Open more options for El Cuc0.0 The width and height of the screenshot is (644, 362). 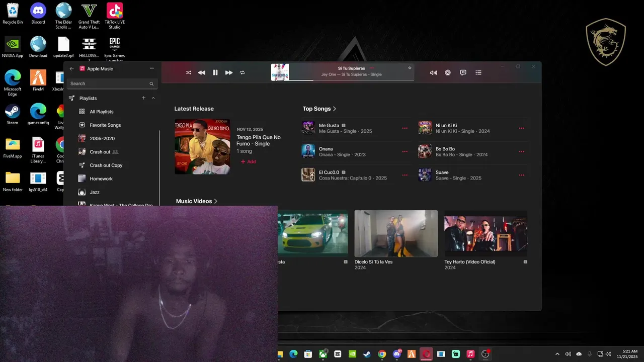tap(405, 175)
